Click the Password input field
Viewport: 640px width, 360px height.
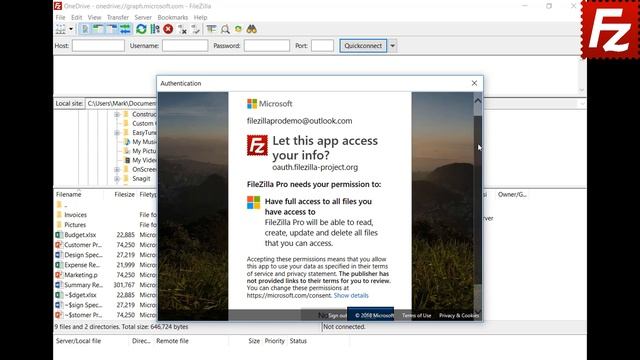tap(267, 46)
